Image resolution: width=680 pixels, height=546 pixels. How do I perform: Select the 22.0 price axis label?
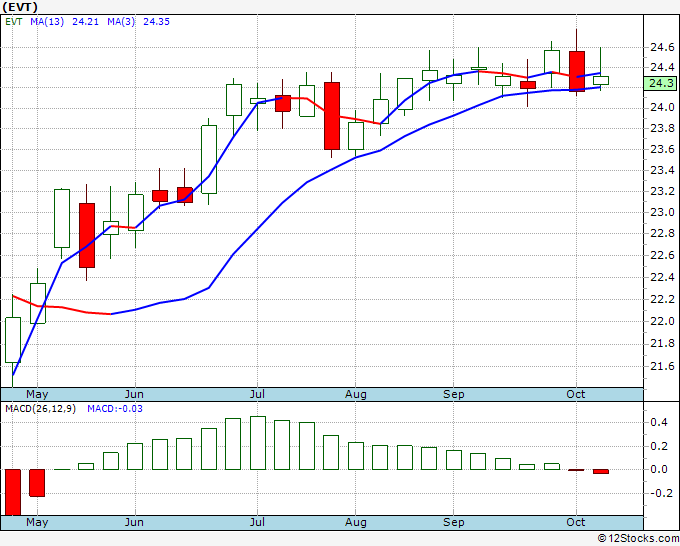[662, 321]
